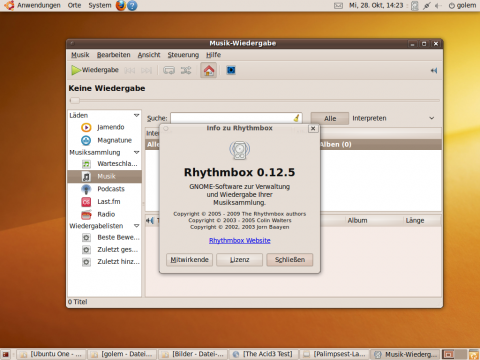Collapse the Musiksammlung section

pos(136,152)
